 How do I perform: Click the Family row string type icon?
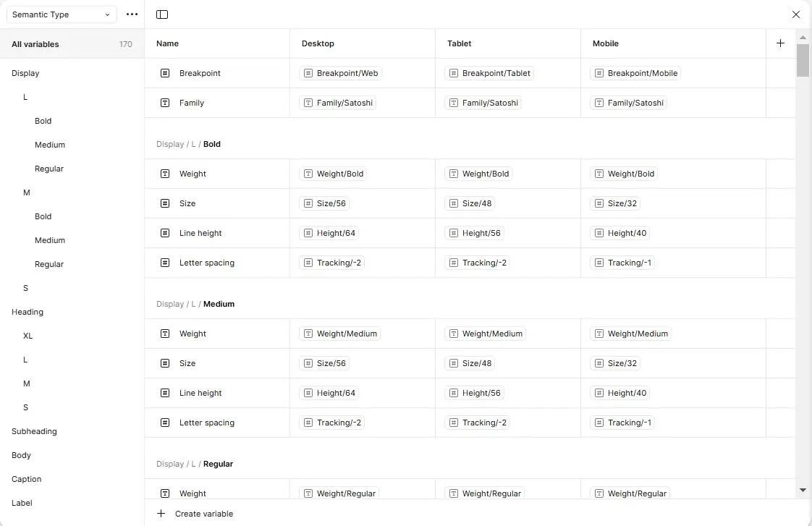pyautogui.click(x=165, y=103)
